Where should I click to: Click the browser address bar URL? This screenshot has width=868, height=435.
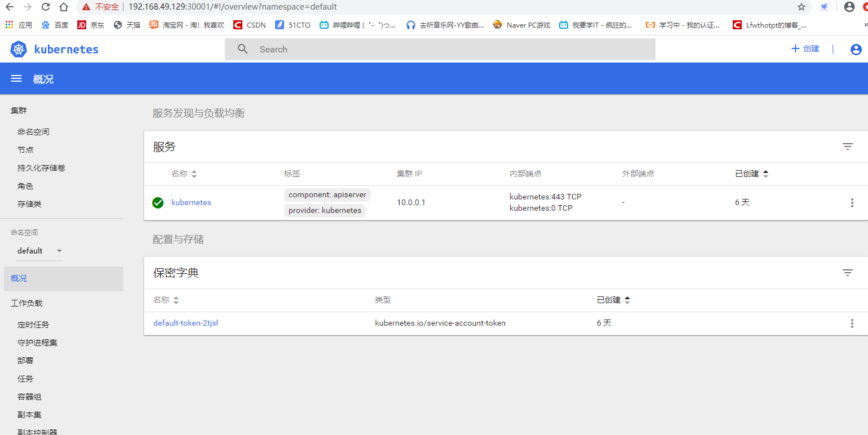[x=233, y=7]
